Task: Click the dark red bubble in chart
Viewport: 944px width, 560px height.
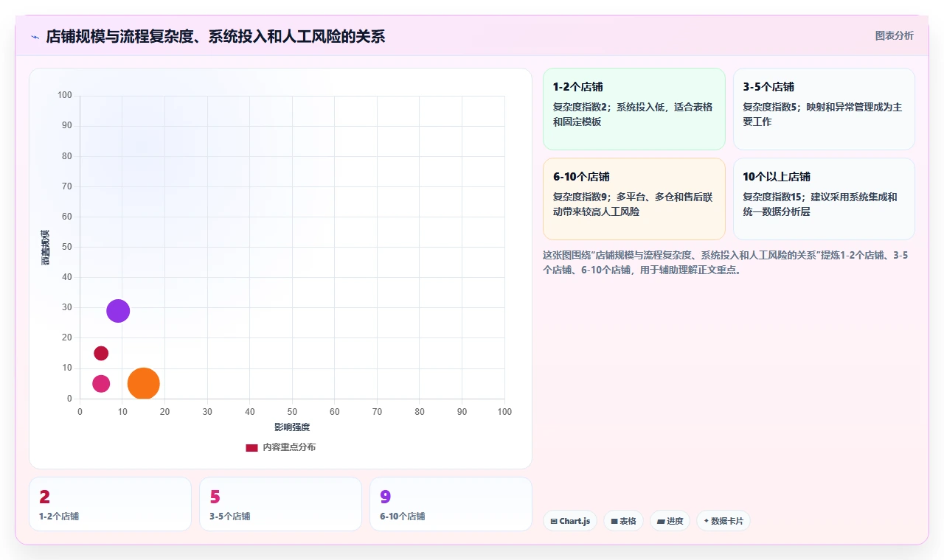Action: pyautogui.click(x=101, y=353)
